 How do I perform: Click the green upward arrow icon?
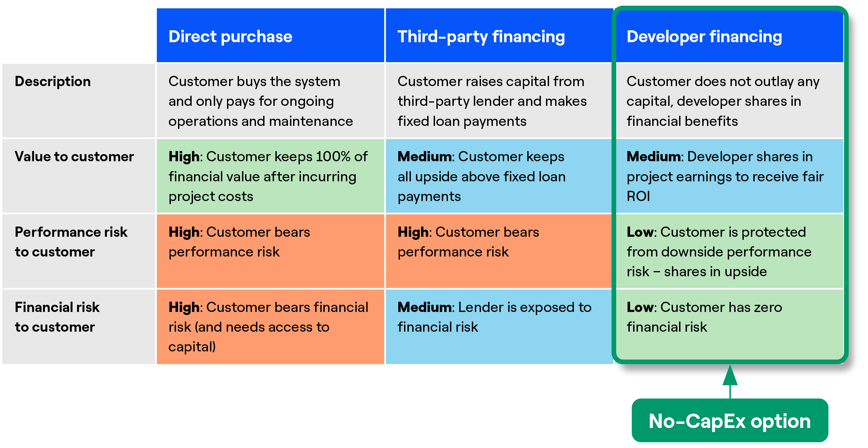pyautogui.click(x=730, y=381)
